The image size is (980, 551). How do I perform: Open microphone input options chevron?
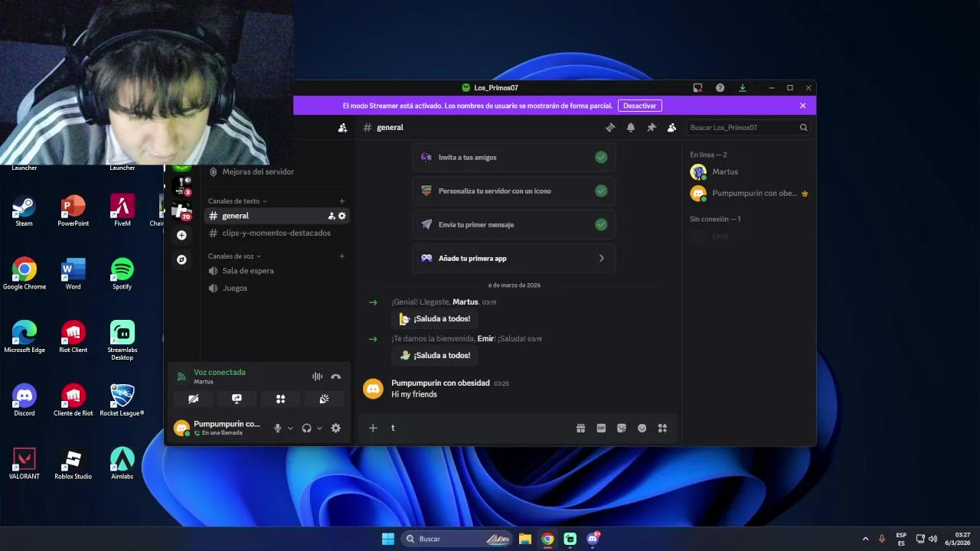pyautogui.click(x=290, y=429)
